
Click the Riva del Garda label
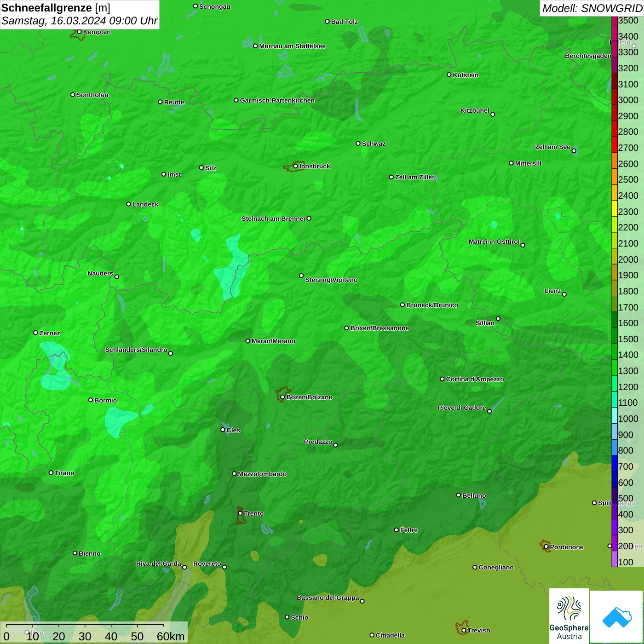[x=159, y=563]
